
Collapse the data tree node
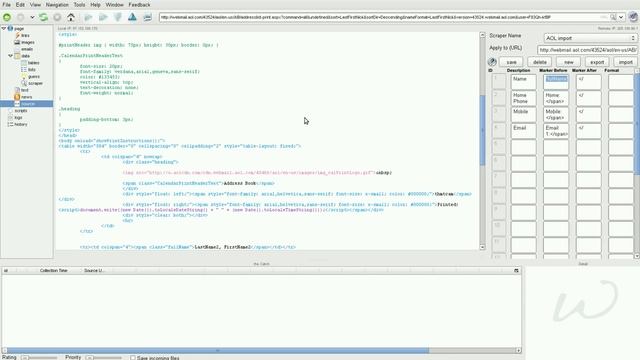pyautogui.click(x=10, y=56)
